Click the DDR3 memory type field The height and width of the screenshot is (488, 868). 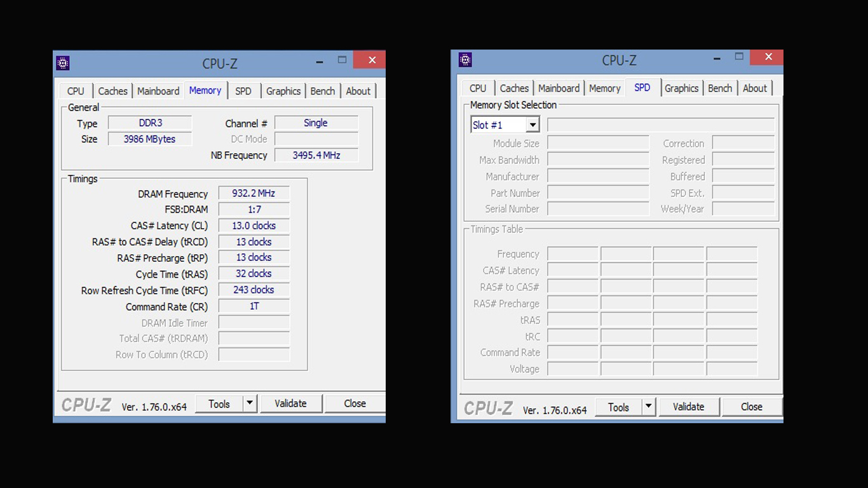(x=150, y=123)
